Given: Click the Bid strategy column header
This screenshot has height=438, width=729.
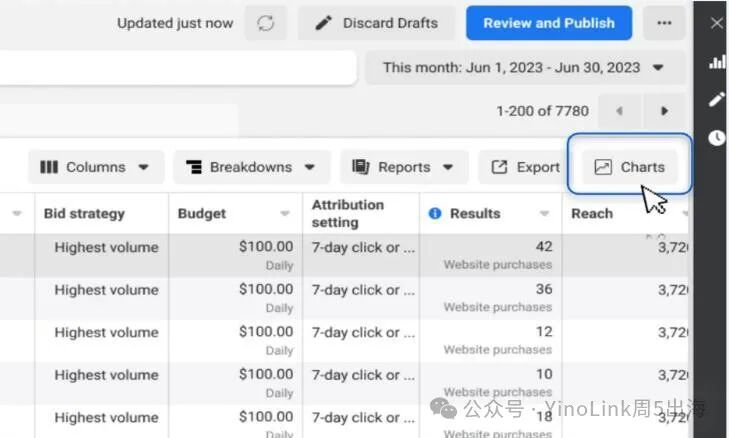Looking at the screenshot, I should click(x=84, y=213).
